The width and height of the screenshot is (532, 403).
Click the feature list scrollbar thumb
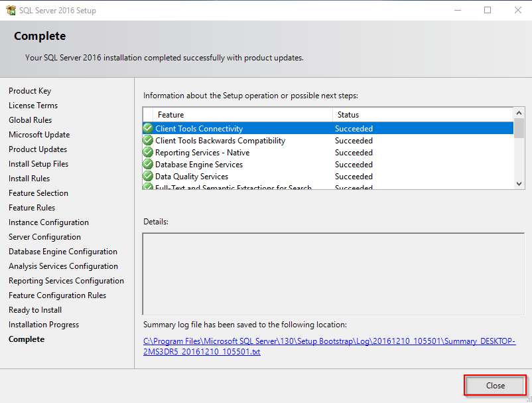click(519, 128)
